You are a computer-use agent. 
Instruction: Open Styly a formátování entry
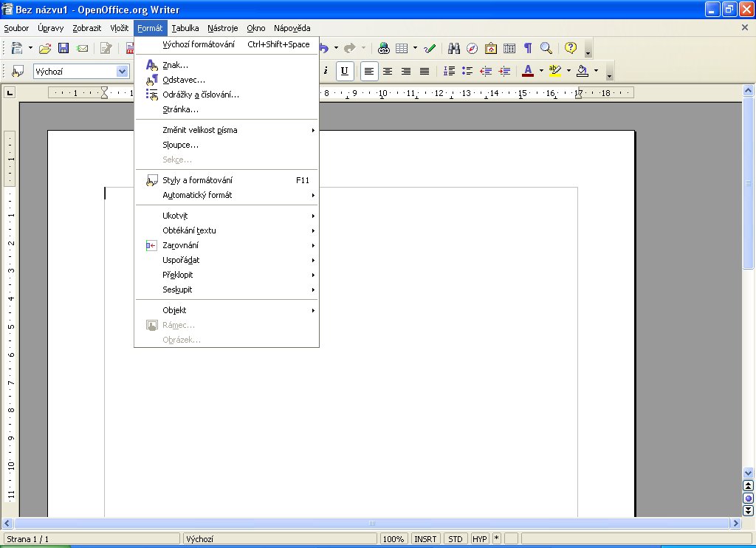click(227, 180)
